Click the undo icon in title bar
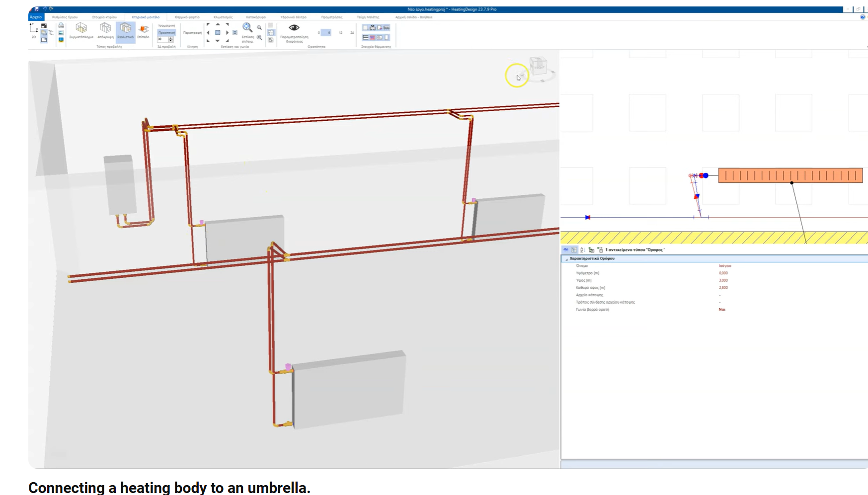The width and height of the screenshot is (868, 495). tap(44, 9)
